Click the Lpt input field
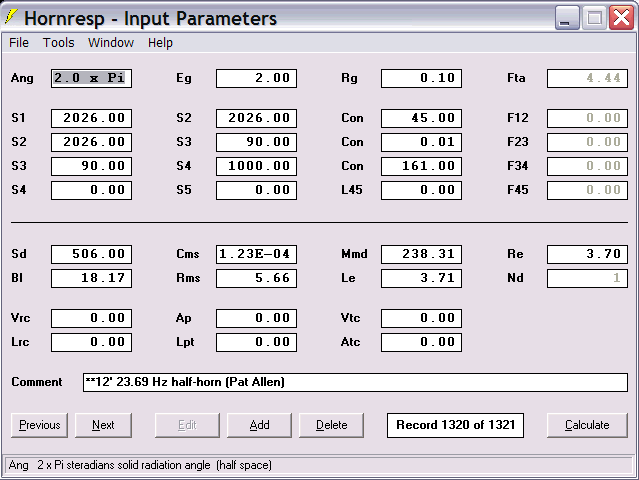Image resolution: width=639 pixels, height=480 pixels. (x=256, y=342)
